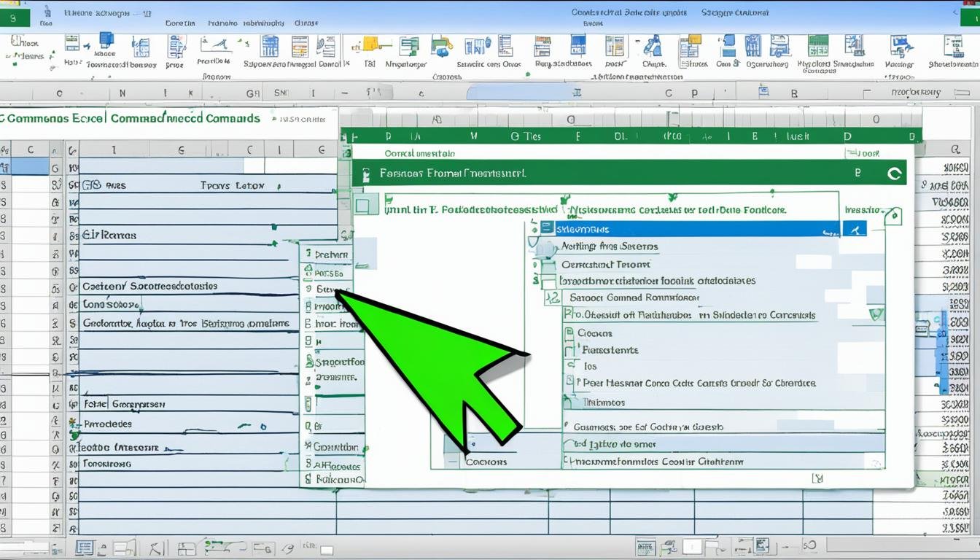Image resolution: width=980 pixels, height=560 pixels.
Task: Click the "Crocns" entry in the dialog list
Action: tap(594, 332)
